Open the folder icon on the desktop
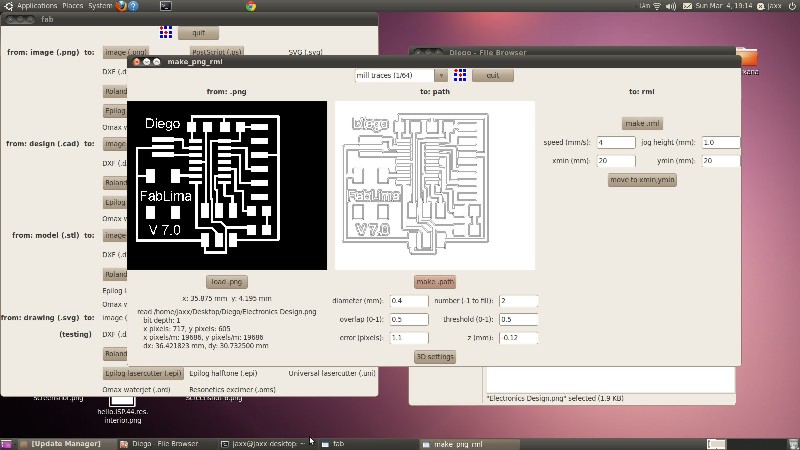 [x=746, y=57]
